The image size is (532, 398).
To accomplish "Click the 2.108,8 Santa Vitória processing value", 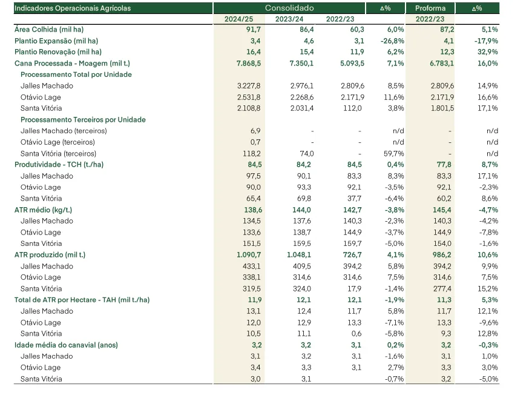I will (x=249, y=108).
